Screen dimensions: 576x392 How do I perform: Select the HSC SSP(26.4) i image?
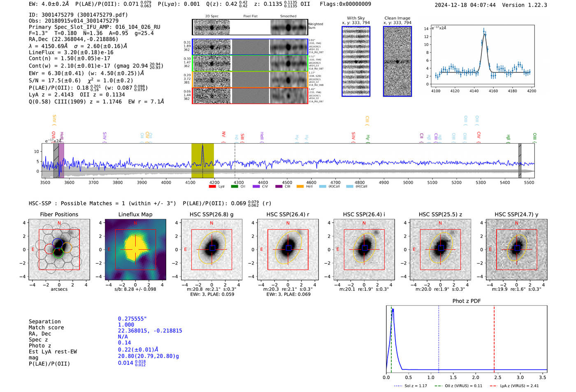tap(364, 250)
